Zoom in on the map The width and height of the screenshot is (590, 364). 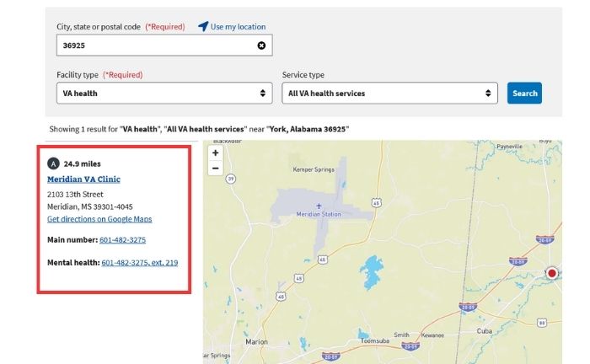point(216,153)
